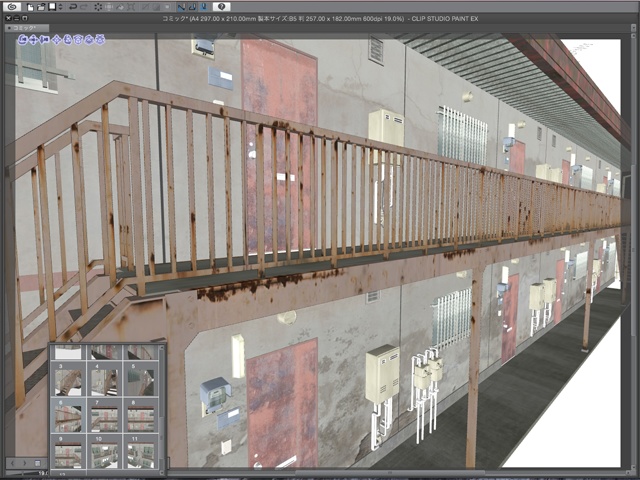
Task: Open CLIP STUDIO PAINT support question mark
Action: coord(222,7)
